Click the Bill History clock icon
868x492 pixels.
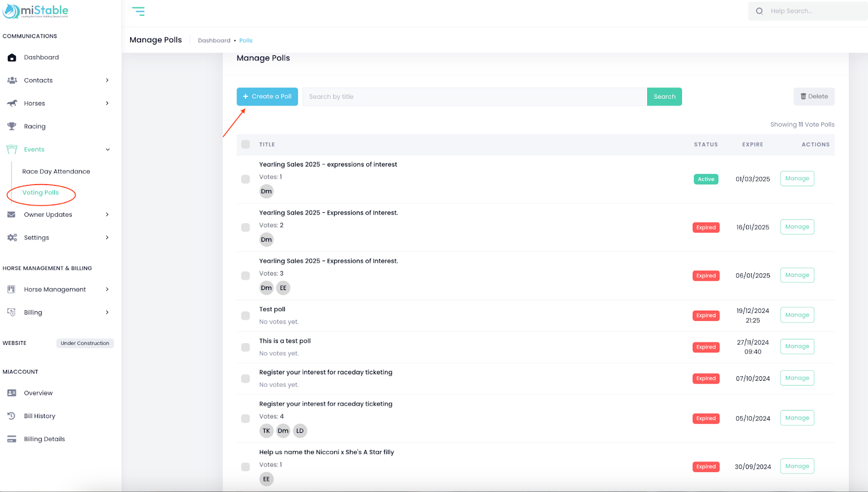click(11, 416)
